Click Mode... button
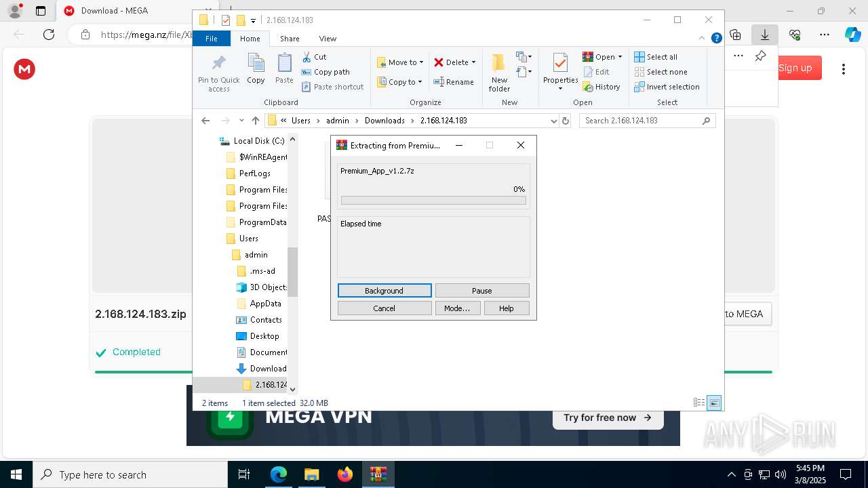 tap(458, 308)
